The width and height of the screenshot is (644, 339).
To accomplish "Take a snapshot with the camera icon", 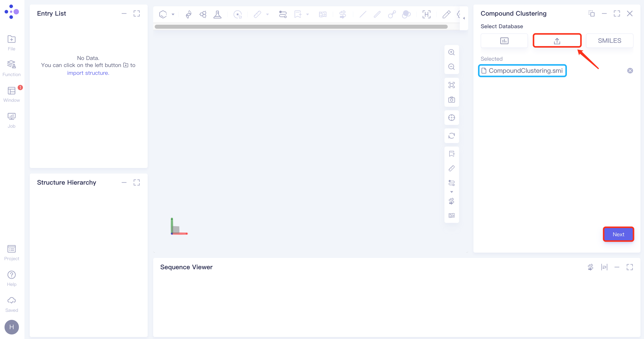I will (452, 99).
